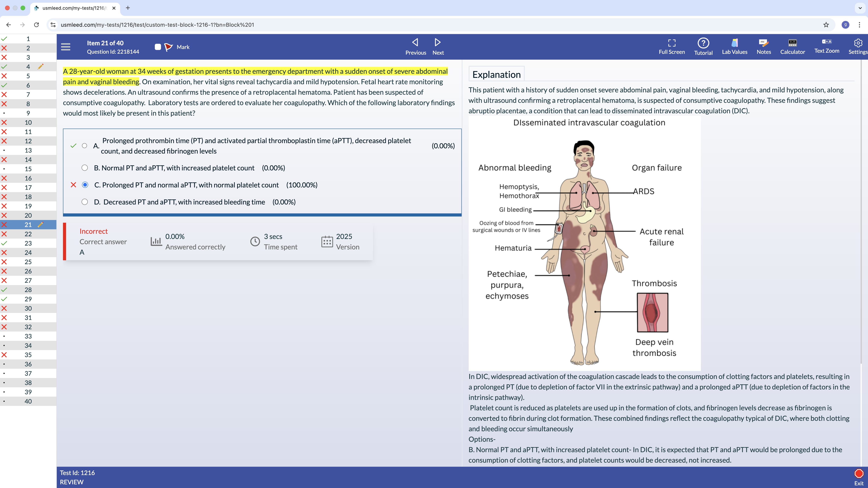
Task: Select answer option A radio button
Action: (85, 146)
